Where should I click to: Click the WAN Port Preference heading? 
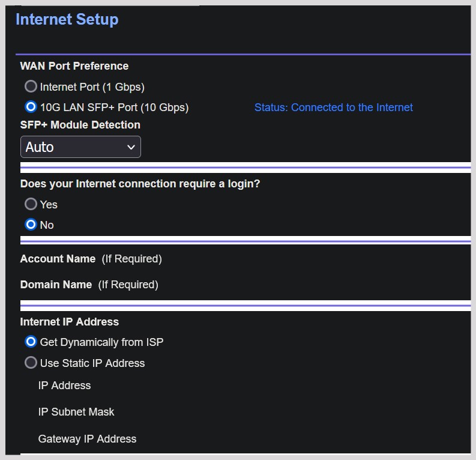74,66
